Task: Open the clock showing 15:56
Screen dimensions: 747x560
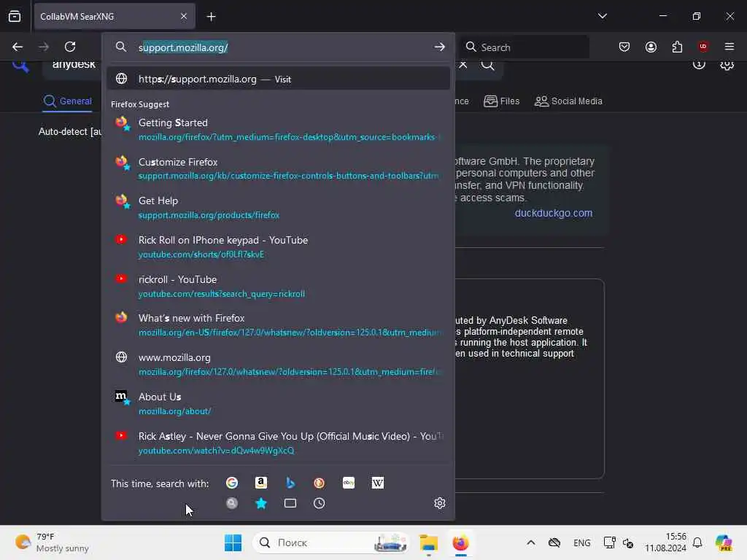Action: tap(665, 542)
